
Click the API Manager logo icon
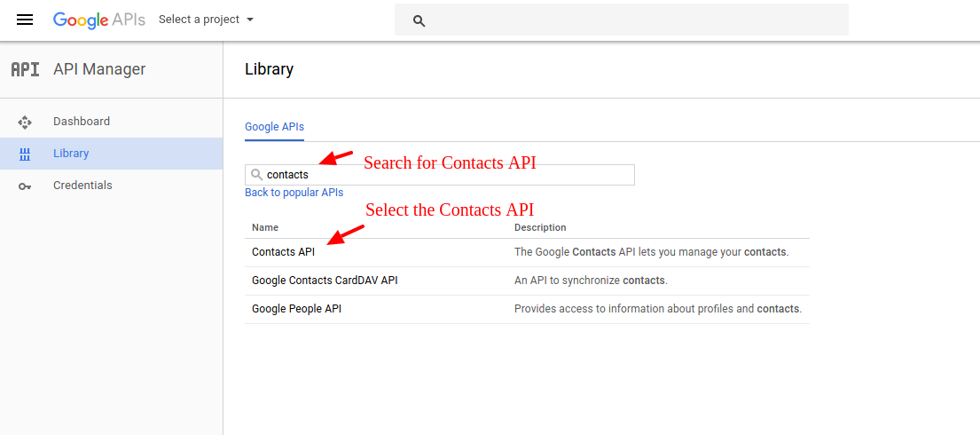click(25, 69)
